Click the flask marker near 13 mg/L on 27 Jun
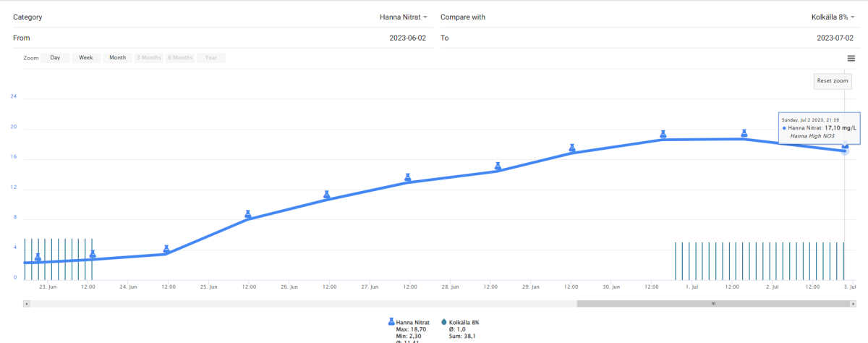This screenshot has width=868, height=343. click(x=408, y=177)
